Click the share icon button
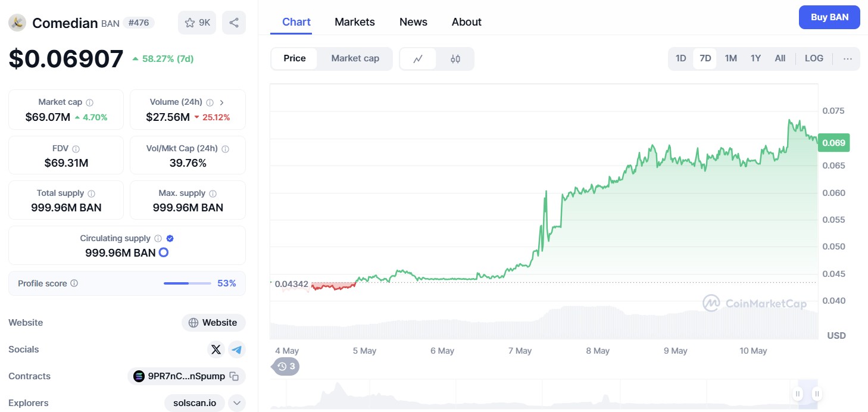Screen dimensions: 868x412 click(x=234, y=23)
